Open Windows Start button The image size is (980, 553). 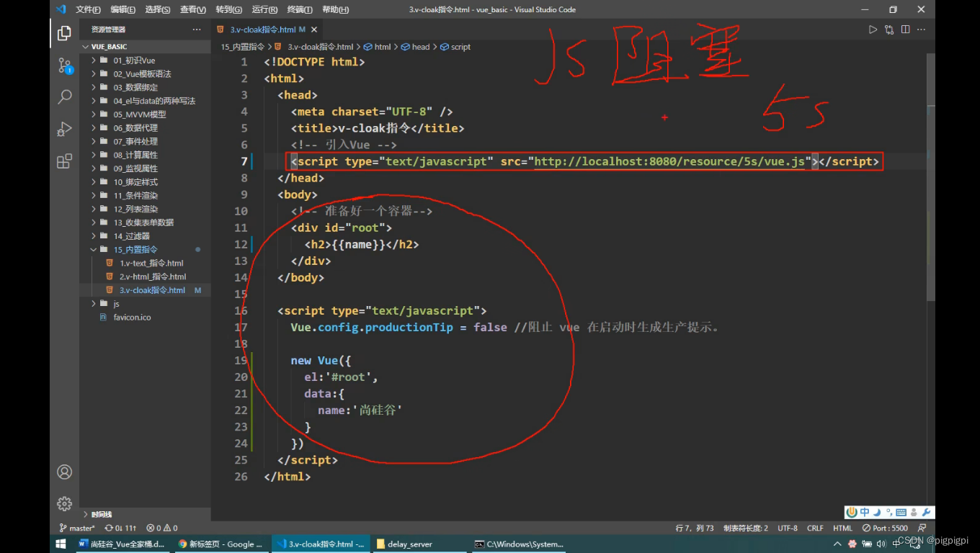click(61, 544)
